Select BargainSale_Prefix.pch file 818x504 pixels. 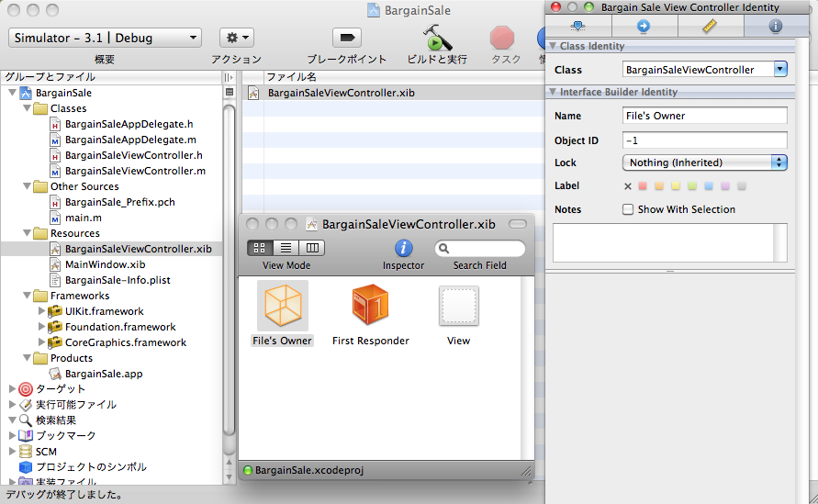120,203
